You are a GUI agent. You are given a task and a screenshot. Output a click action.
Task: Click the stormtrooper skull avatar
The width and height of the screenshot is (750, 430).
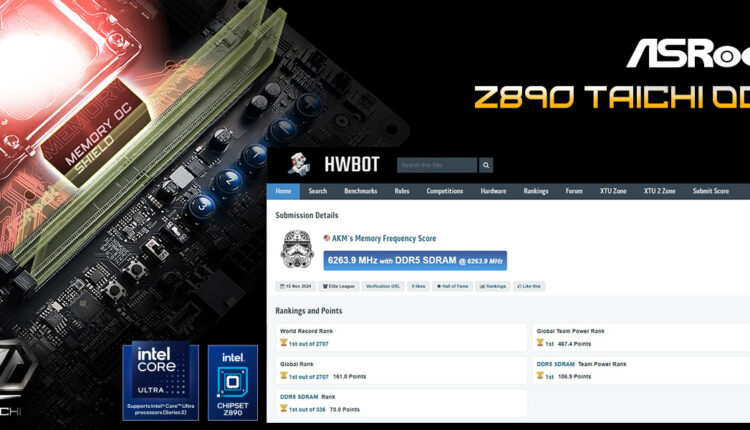[x=297, y=250]
